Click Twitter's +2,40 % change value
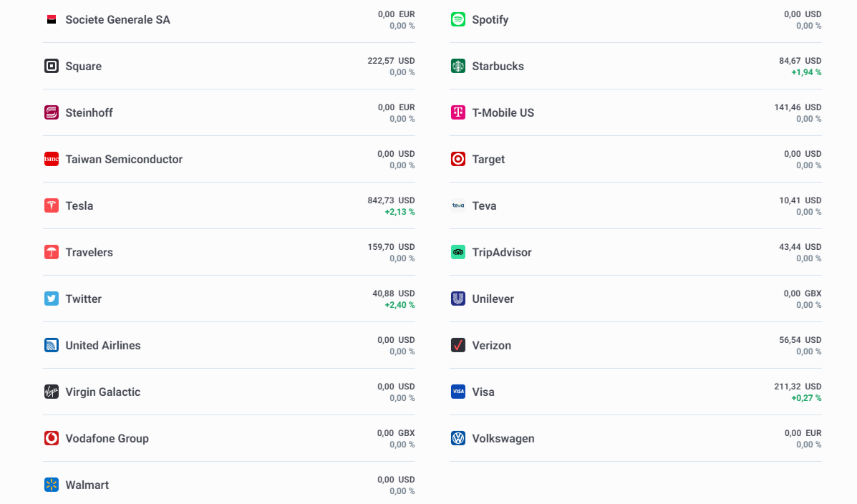 tap(400, 305)
